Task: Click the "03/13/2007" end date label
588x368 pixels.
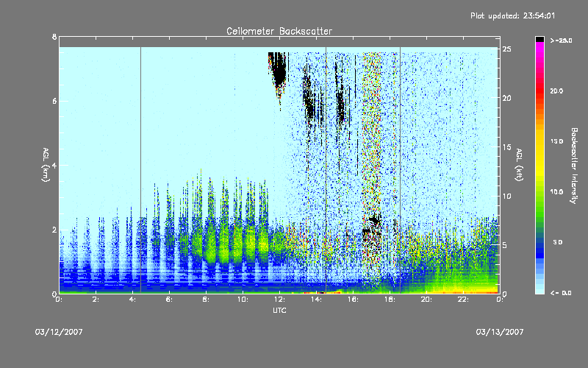Action: 500,332
